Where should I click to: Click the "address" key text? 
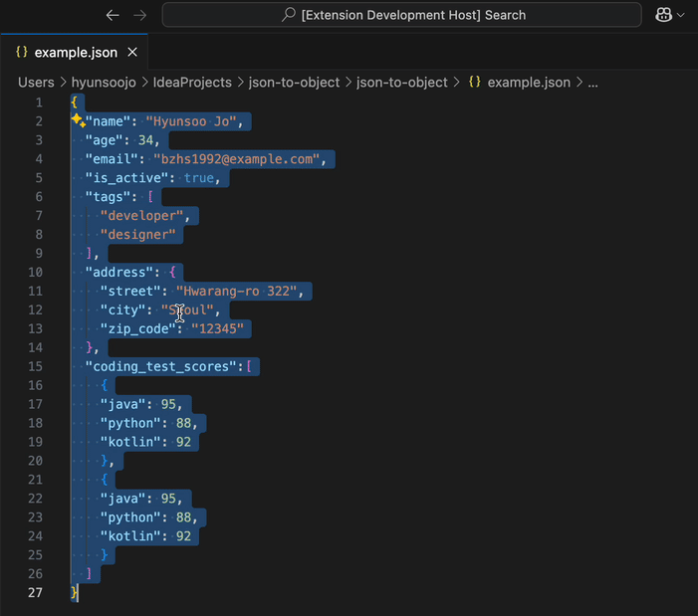pyautogui.click(x=119, y=273)
